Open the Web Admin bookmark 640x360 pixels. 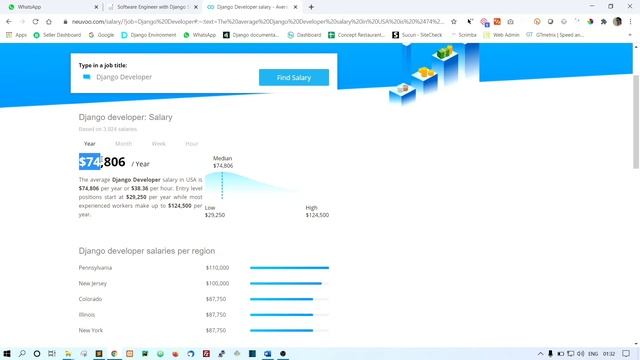501,35
